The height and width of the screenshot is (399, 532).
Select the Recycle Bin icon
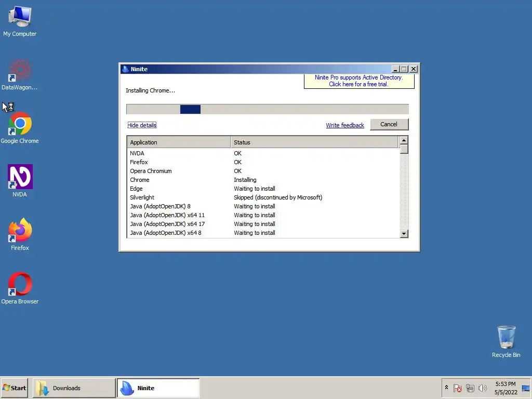pyautogui.click(x=506, y=342)
